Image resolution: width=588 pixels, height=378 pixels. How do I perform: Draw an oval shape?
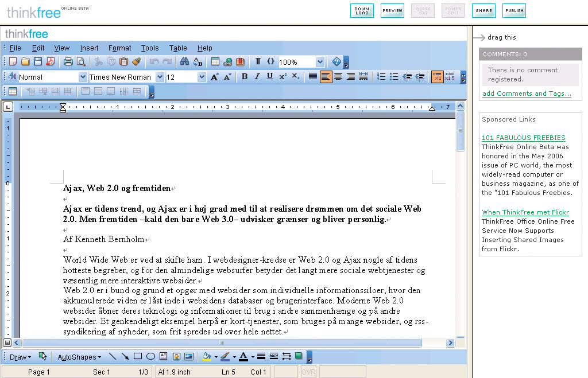click(151, 356)
